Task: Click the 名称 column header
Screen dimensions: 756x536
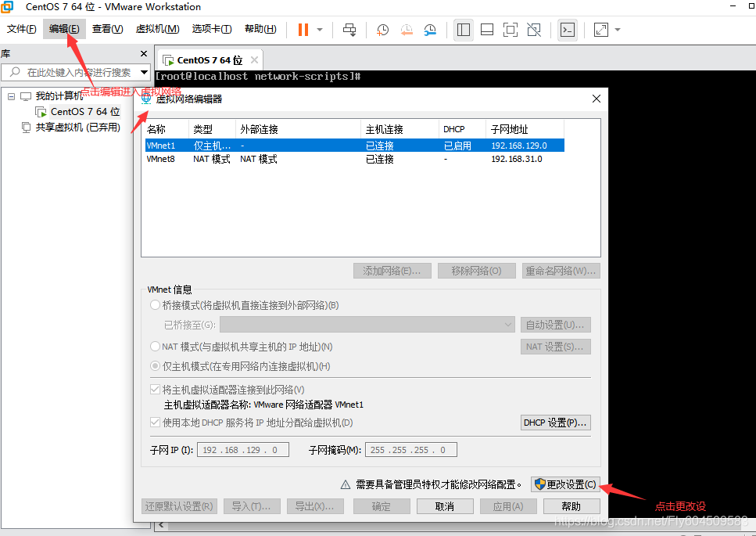Action: pyautogui.click(x=167, y=129)
